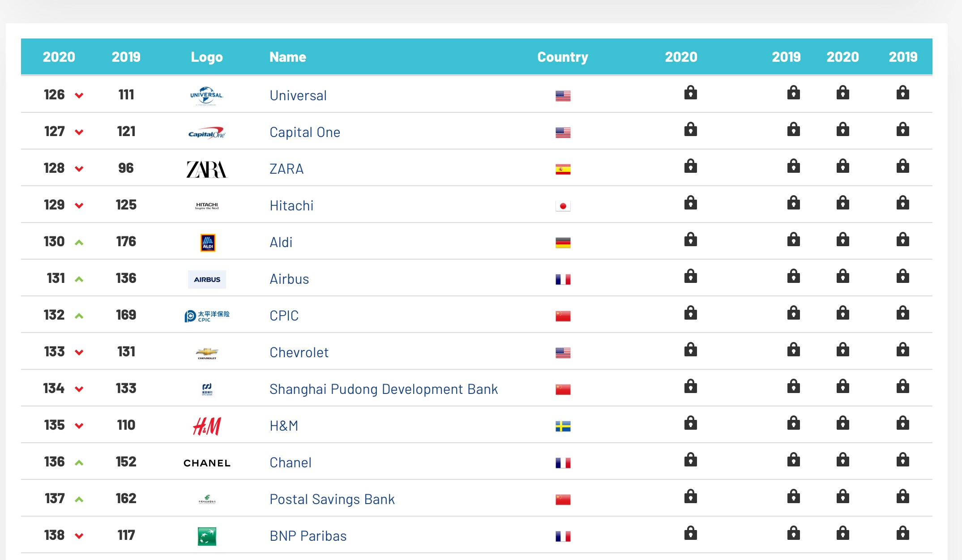Click the Hitachi logo
Image resolution: width=962 pixels, height=560 pixels.
tap(207, 206)
